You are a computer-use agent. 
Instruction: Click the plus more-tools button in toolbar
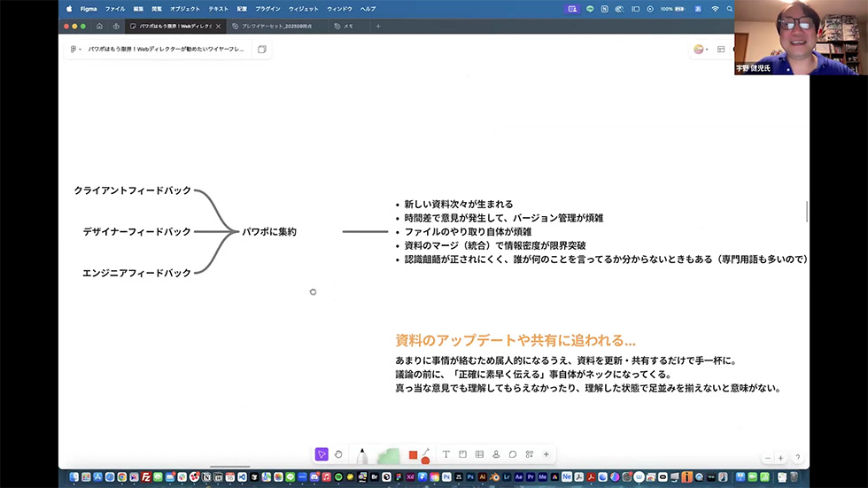pyautogui.click(x=546, y=454)
